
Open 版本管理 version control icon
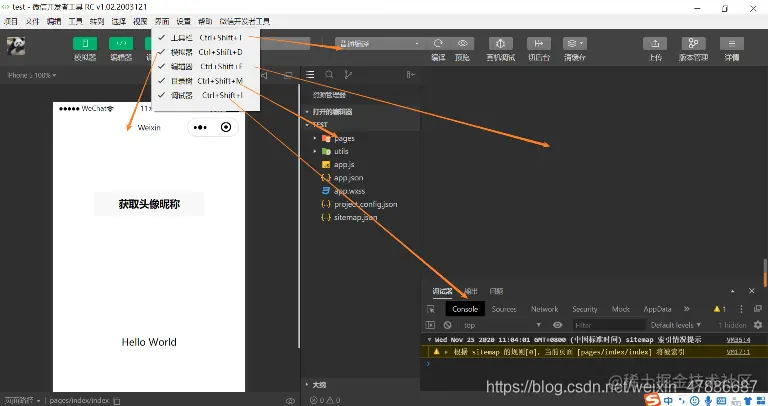tap(693, 44)
